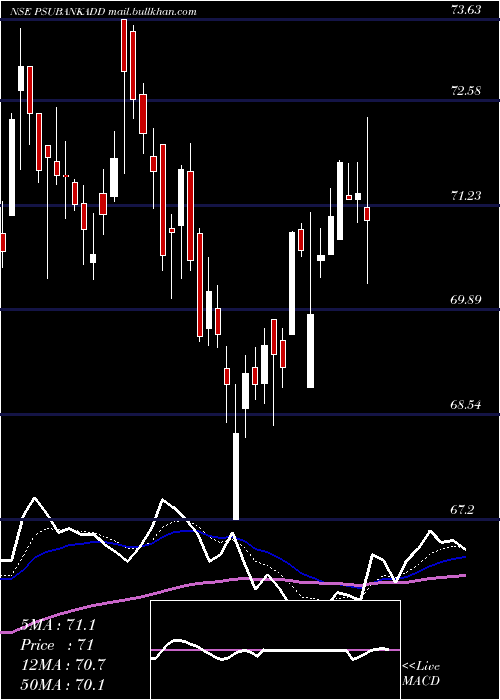Click the Price : 71 value

tap(57, 645)
